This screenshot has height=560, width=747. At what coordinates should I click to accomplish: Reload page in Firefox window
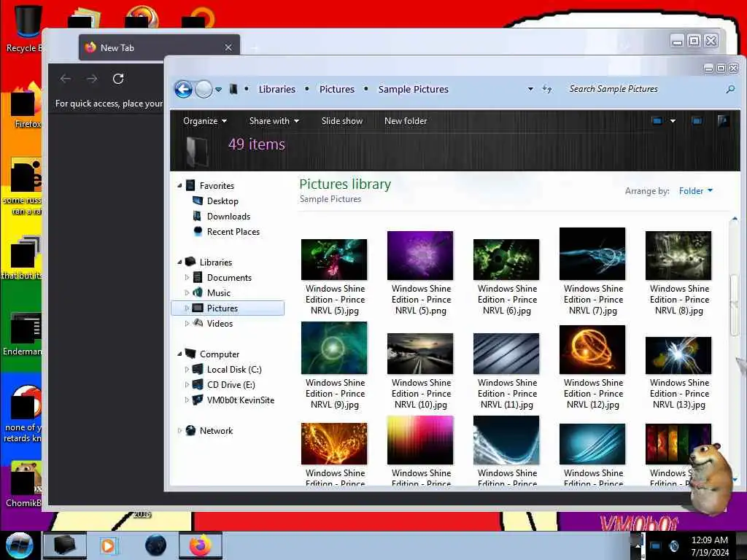(x=118, y=79)
